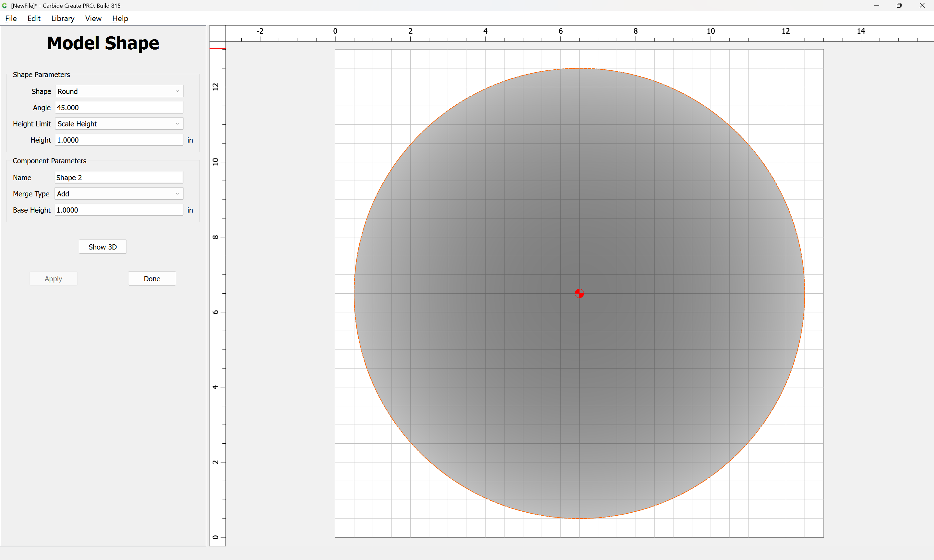Click the Show 3D button
The height and width of the screenshot is (560, 934).
click(103, 247)
